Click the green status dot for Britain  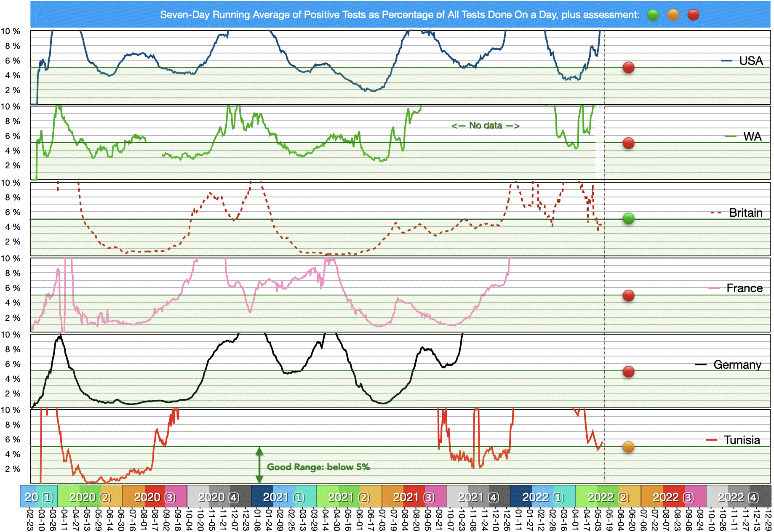[628, 218]
